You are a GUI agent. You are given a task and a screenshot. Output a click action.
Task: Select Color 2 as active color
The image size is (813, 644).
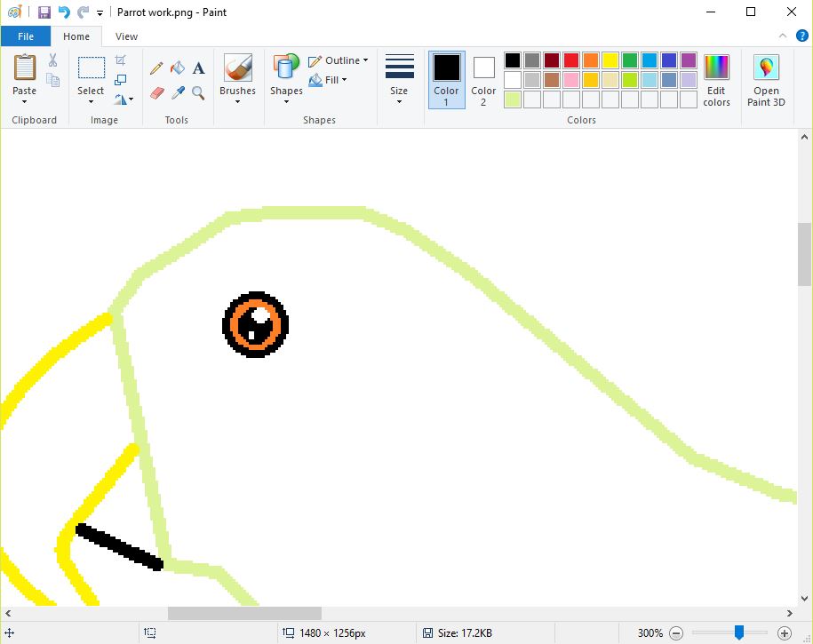[x=483, y=80]
